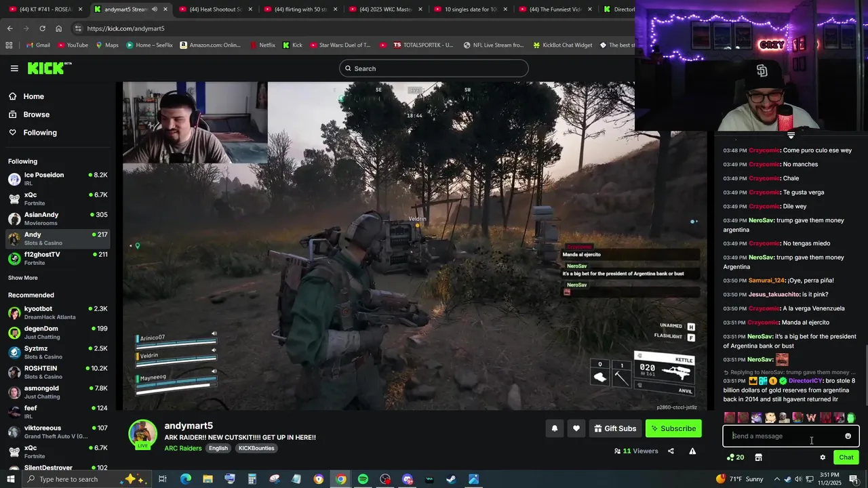Close the andymart5 Stream tab
This screenshot has height=488, width=868.
click(165, 9)
